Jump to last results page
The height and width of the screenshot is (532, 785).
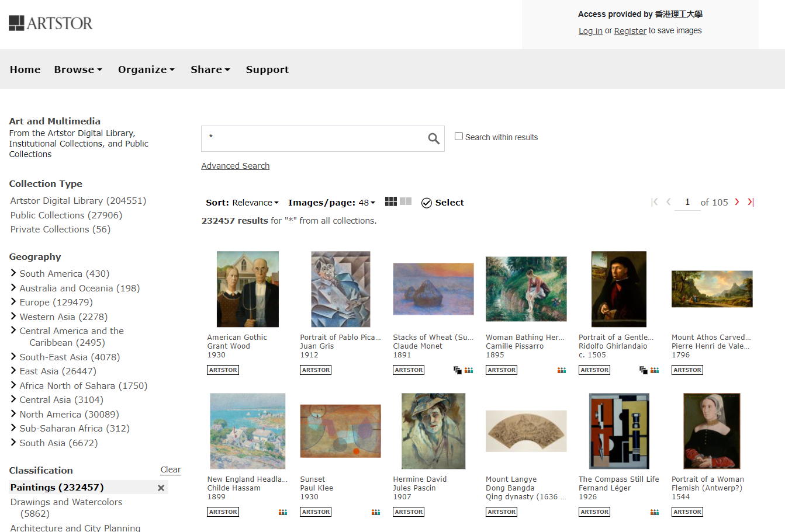(x=751, y=202)
